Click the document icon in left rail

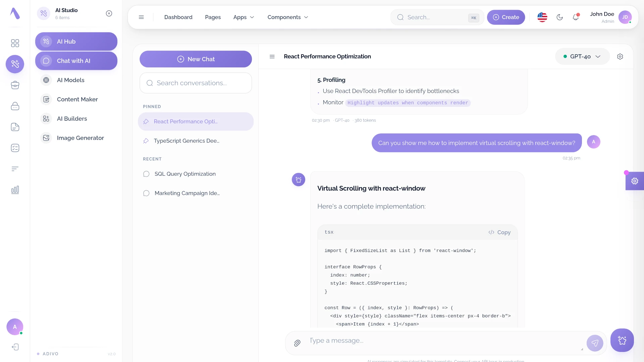pyautogui.click(x=15, y=127)
